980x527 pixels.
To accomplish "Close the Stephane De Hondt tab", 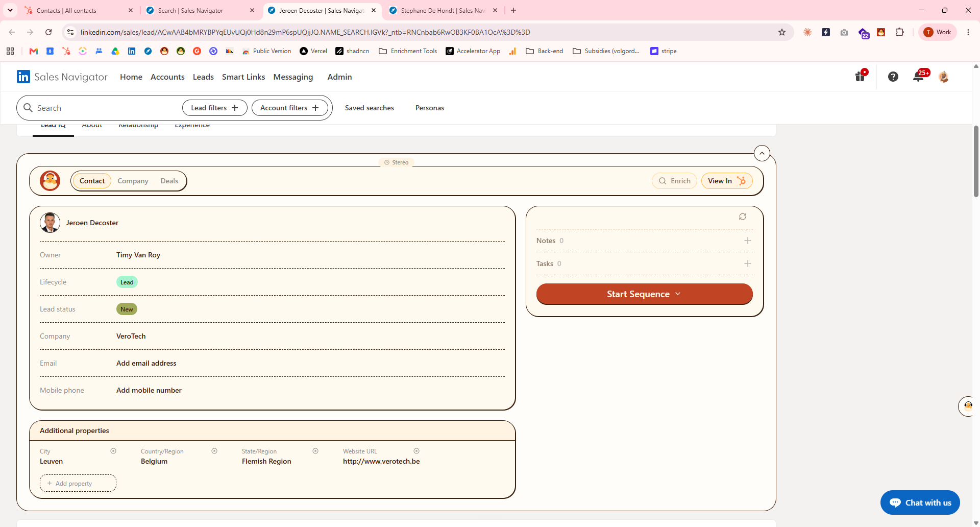I will pos(495,10).
